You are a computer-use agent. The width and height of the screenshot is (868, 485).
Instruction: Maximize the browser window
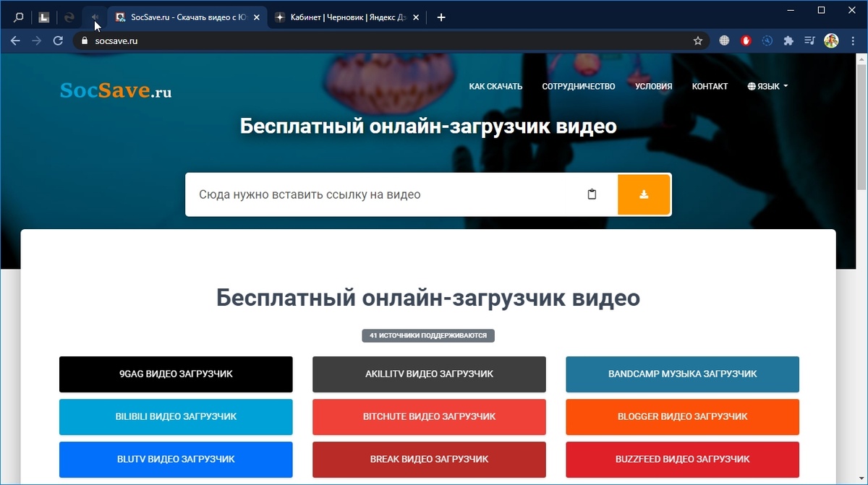pyautogui.click(x=821, y=10)
